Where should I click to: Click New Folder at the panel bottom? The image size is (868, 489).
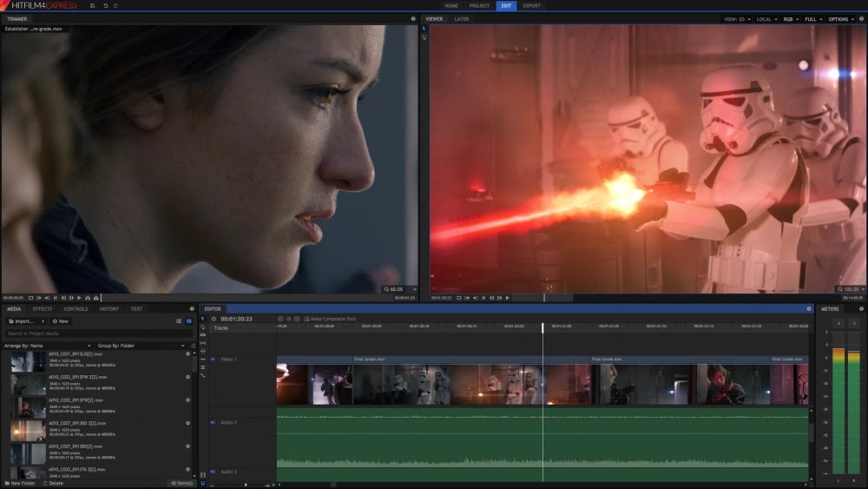click(21, 483)
